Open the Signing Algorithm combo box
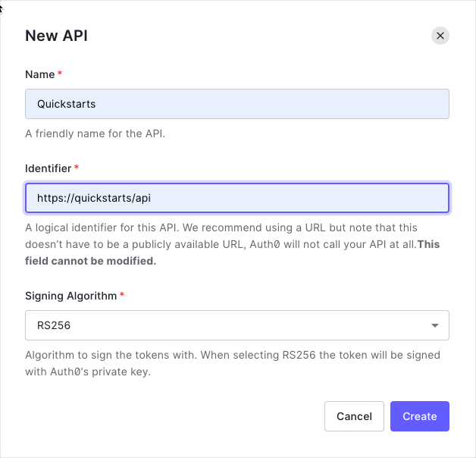Screen dimensions: 476x458 (x=236, y=325)
